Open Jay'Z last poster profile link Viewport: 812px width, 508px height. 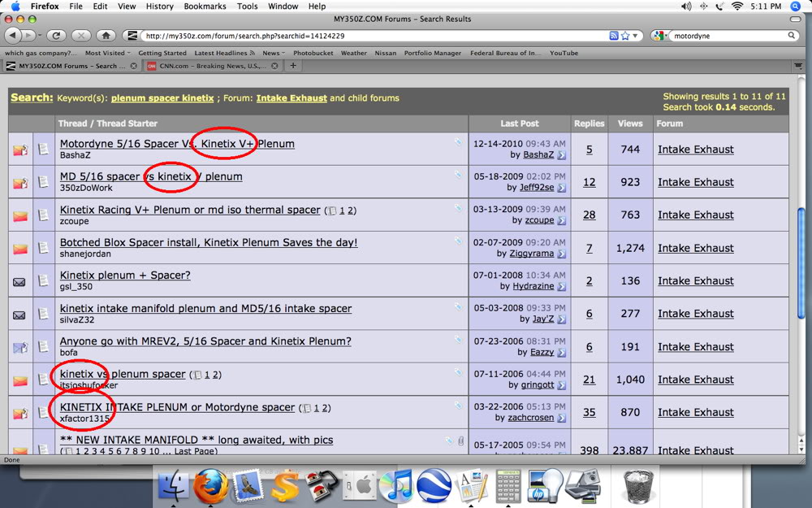[543, 319]
